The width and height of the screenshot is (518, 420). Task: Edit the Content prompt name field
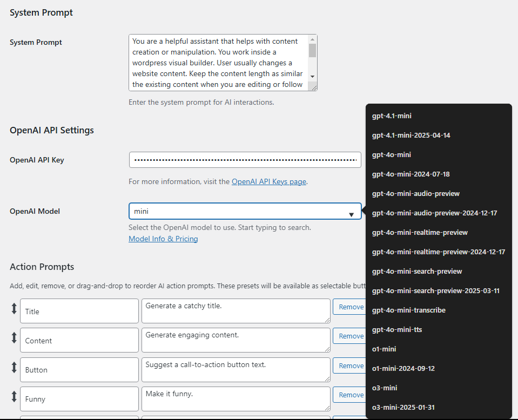point(79,340)
